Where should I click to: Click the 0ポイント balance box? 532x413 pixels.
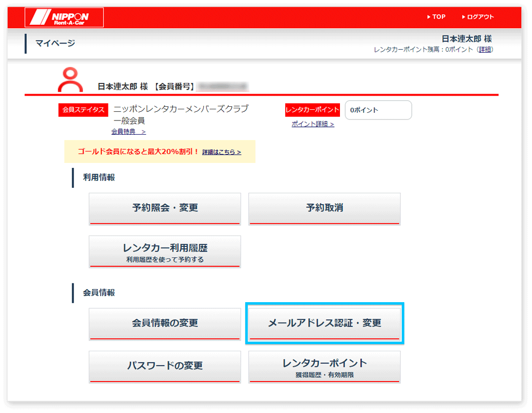(378, 110)
